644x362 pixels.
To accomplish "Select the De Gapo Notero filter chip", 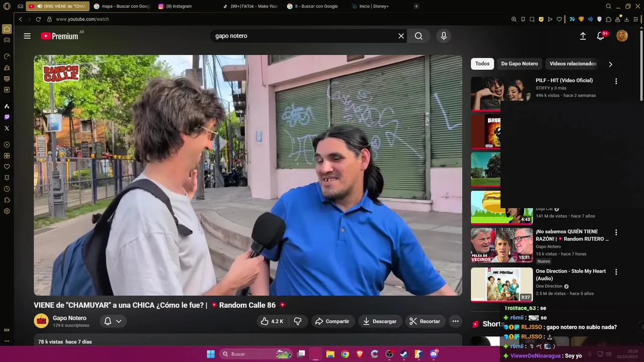I will click(519, 64).
